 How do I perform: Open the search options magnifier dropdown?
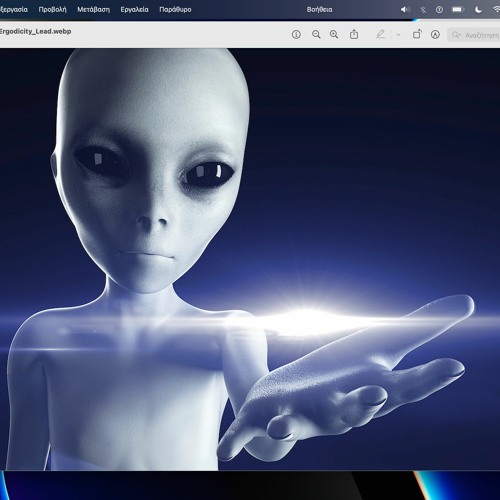point(456,35)
